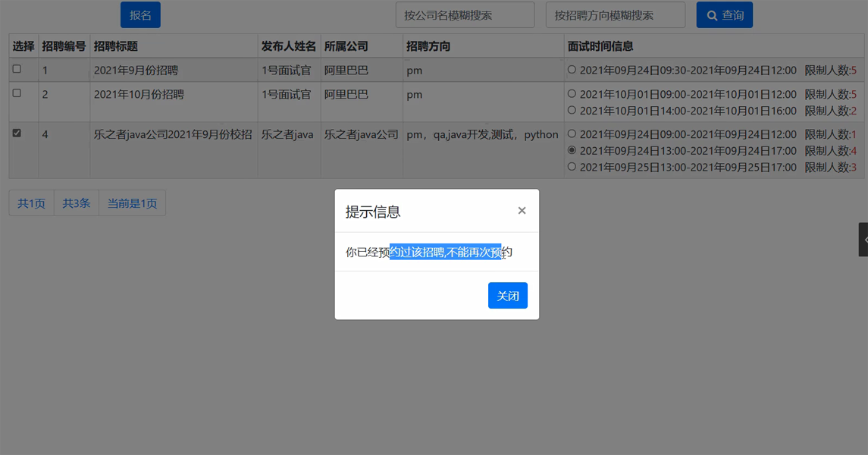
Task: Click the 查询 search button
Action: [724, 15]
